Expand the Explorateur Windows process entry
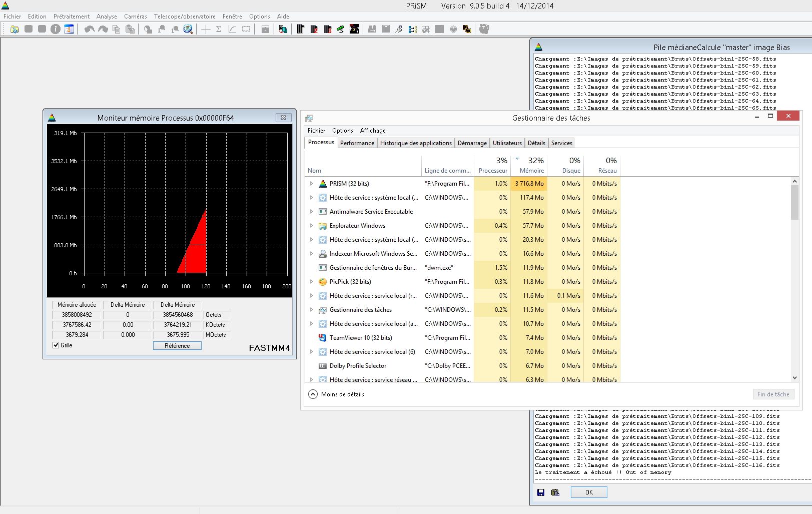 (311, 226)
